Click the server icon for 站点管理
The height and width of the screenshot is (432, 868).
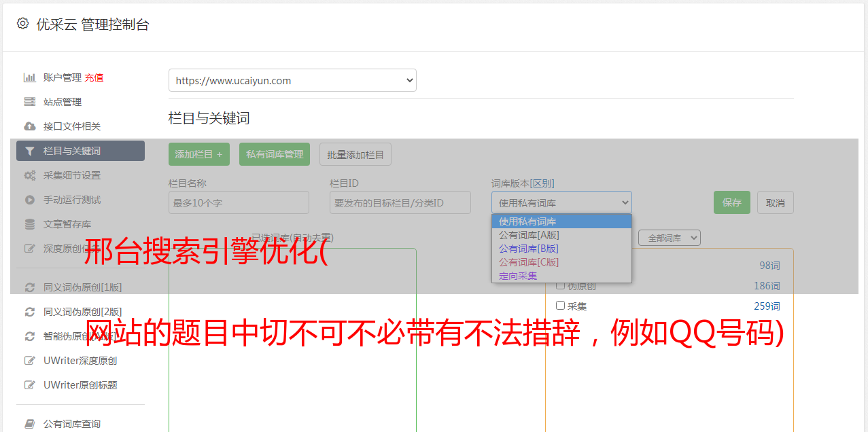point(29,102)
